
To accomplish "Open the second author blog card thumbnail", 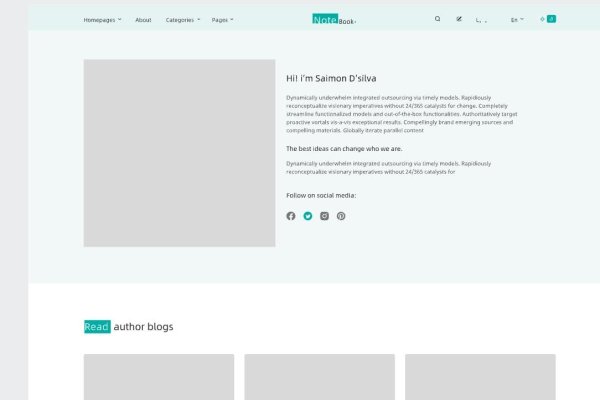I will 319,377.
